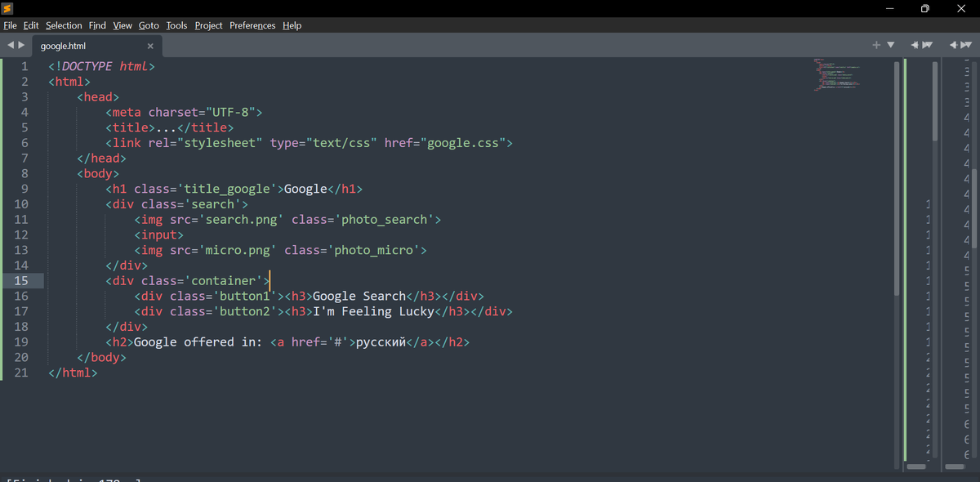Open the Selection menu
Viewport: 980px width, 482px height.
(x=64, y=25)
